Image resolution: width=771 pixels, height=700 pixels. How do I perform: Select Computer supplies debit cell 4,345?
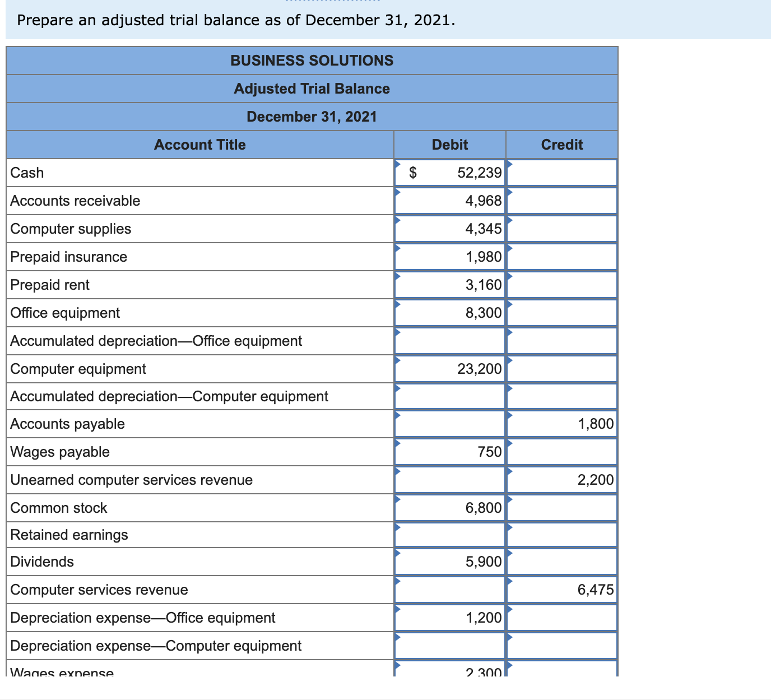(450, 229)
